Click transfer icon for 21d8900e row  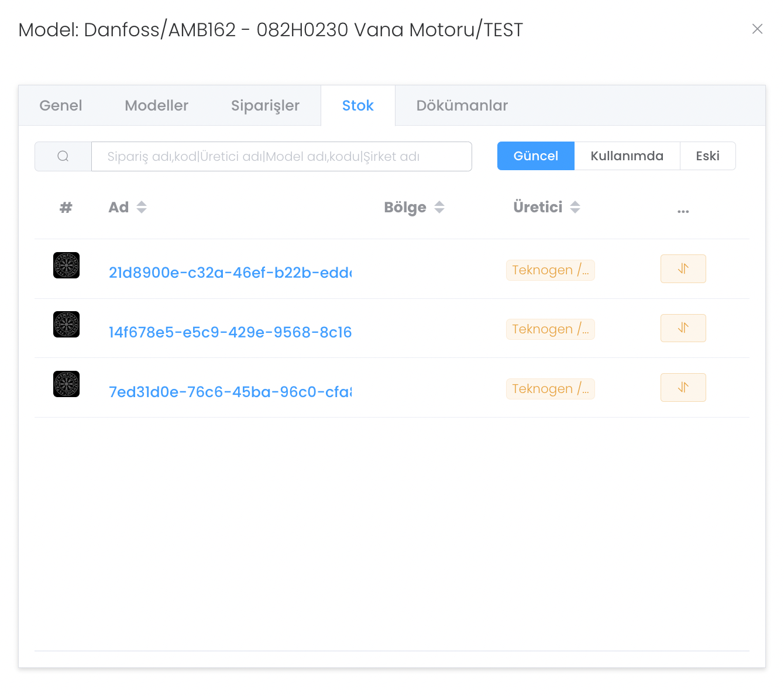pyautogui.click(x=683, y=269)
